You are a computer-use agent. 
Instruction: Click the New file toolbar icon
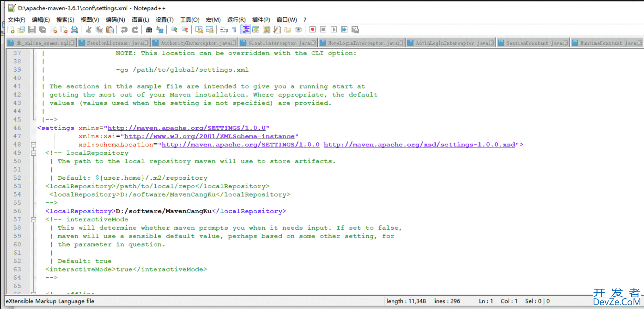point(11,30)
